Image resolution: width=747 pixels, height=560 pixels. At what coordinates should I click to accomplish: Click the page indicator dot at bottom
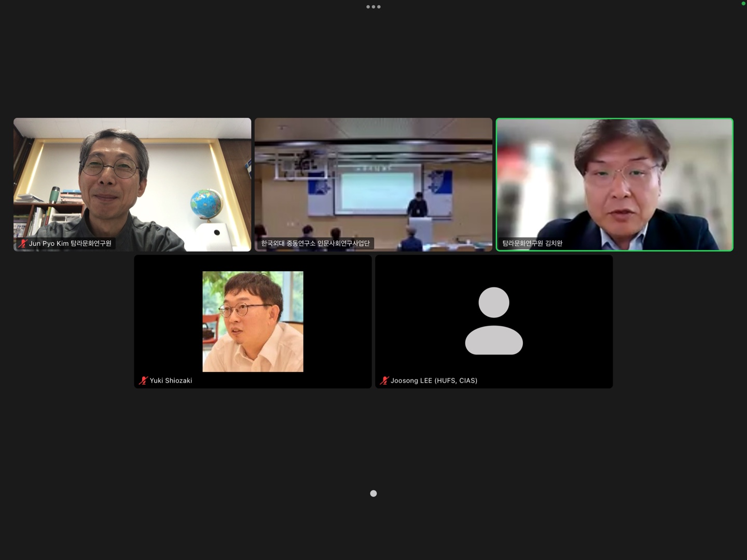(374, 494)
